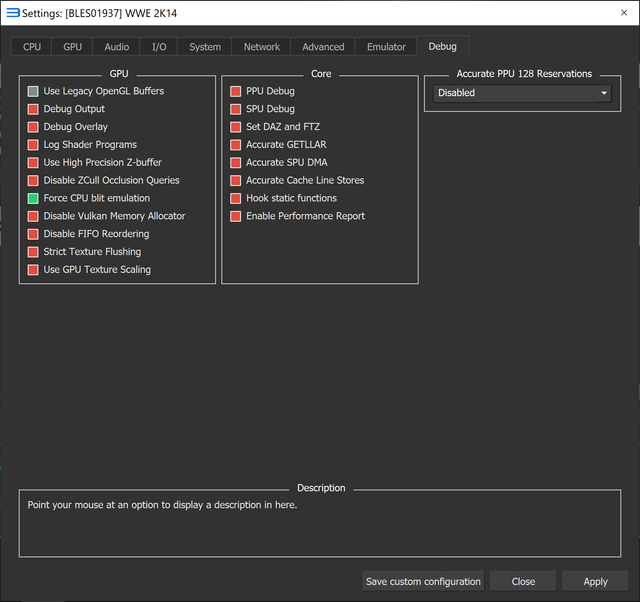Click Save custom configuration button

pos(423,581)
